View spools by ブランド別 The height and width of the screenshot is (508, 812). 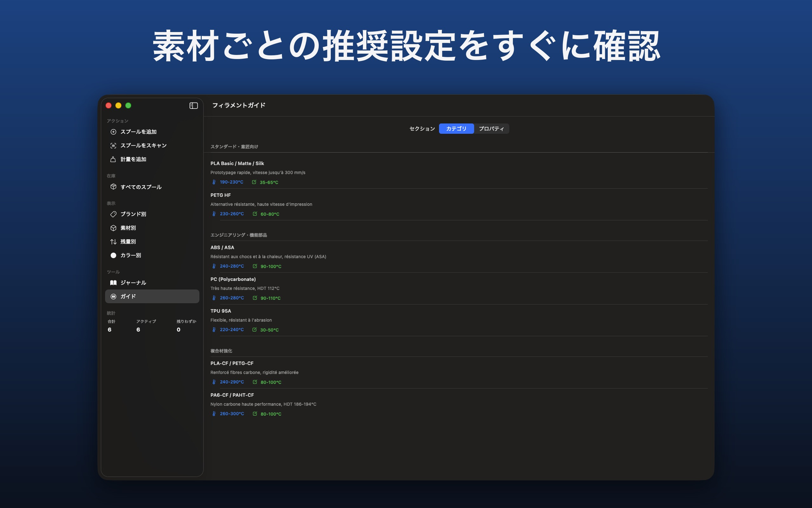(x=152, y=214)
